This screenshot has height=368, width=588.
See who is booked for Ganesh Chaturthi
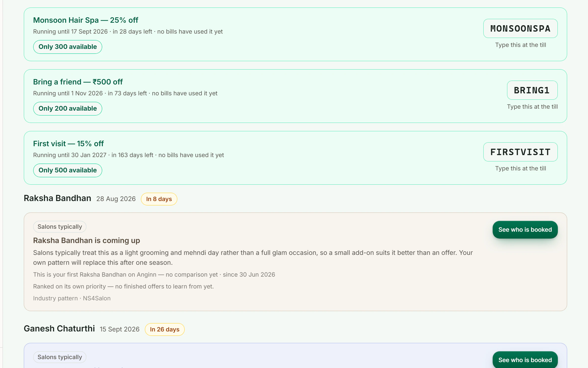point(525,360)
